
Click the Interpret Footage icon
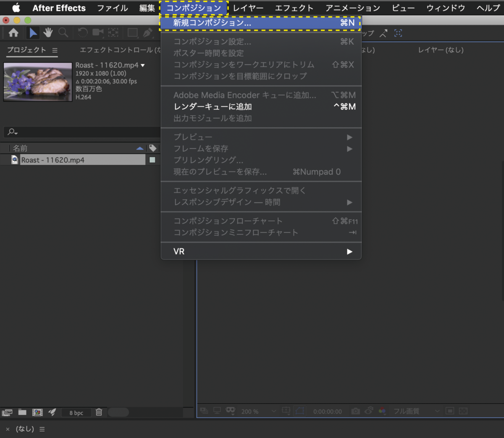7,412
